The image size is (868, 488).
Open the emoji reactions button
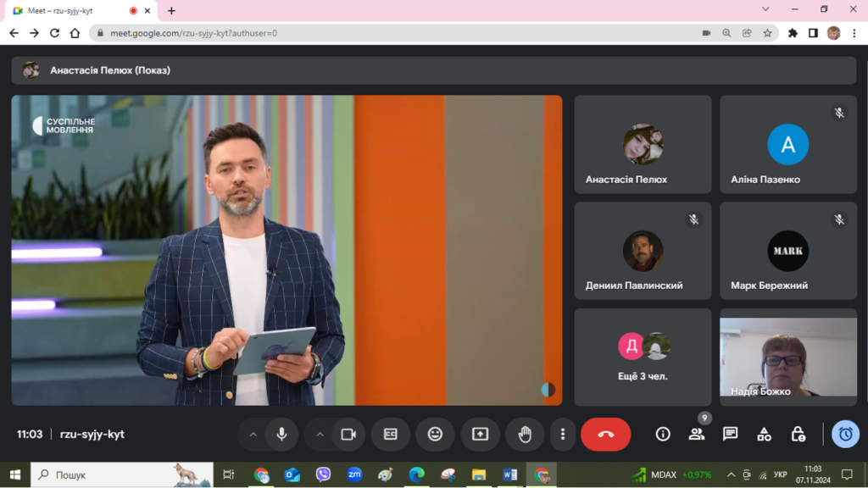(435, 435)
